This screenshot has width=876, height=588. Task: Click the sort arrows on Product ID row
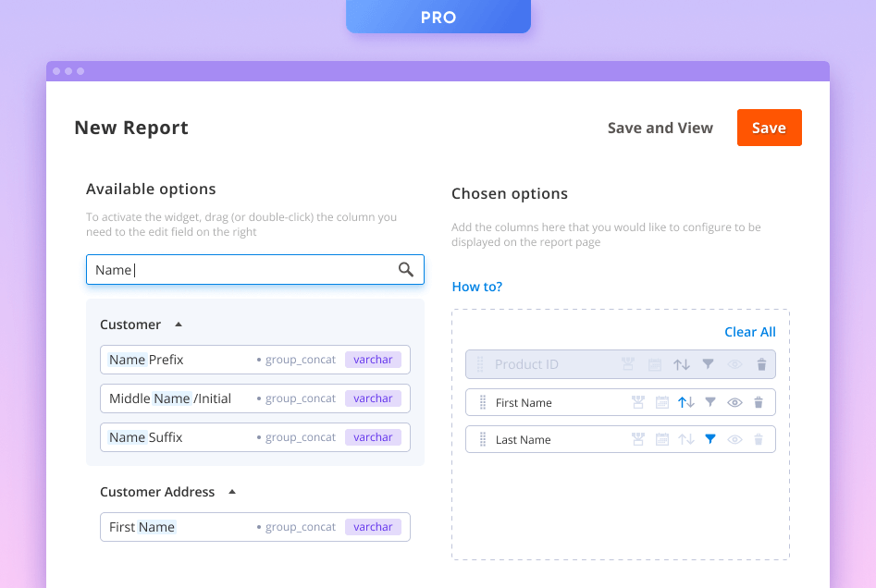(x=682, y=364)
